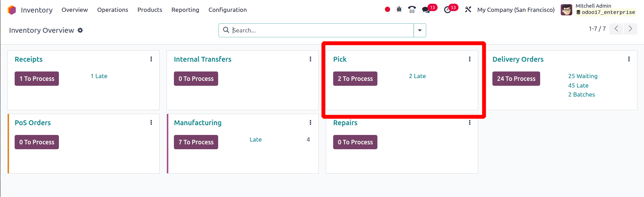Viewport: 644px width, 197px height.
Task: Open the 45 Late delivery orders link
Action: click(578, 85)
